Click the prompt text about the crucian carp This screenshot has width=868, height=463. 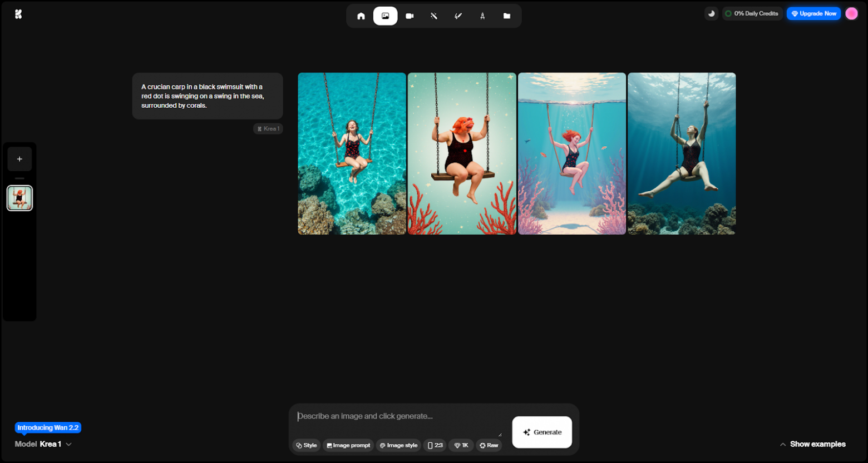click(203, 96)
